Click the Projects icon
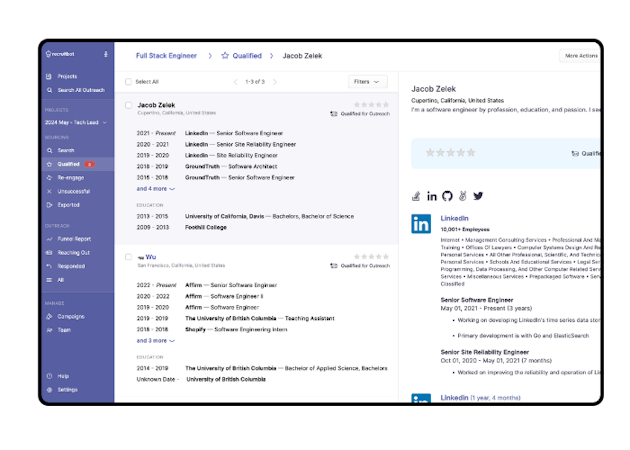The image size is (630, 450). [49, 76]
